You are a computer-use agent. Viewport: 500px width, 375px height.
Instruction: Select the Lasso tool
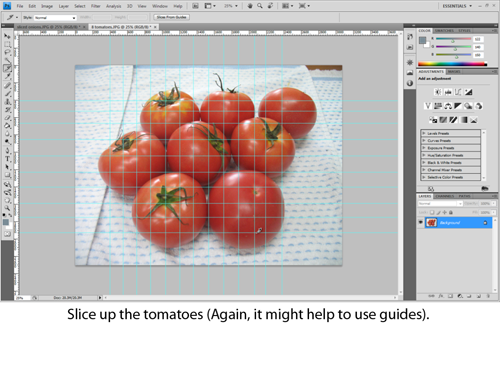[7, 52]
